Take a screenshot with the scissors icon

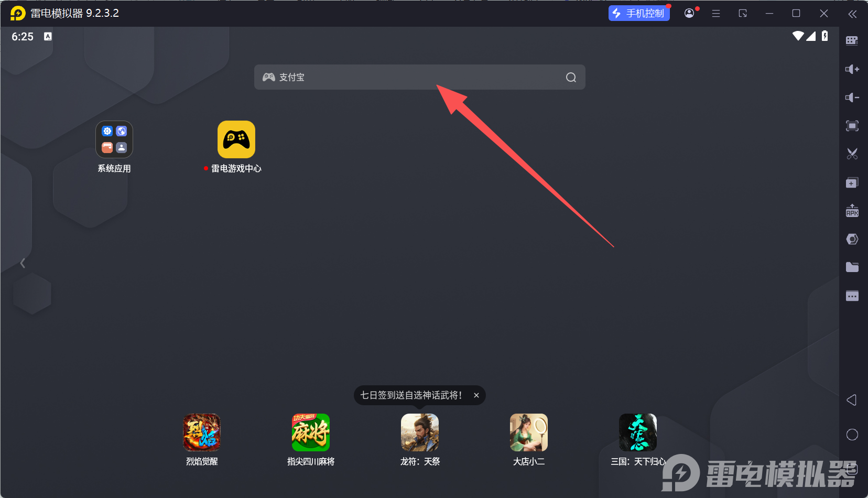[x=852, y=154]
